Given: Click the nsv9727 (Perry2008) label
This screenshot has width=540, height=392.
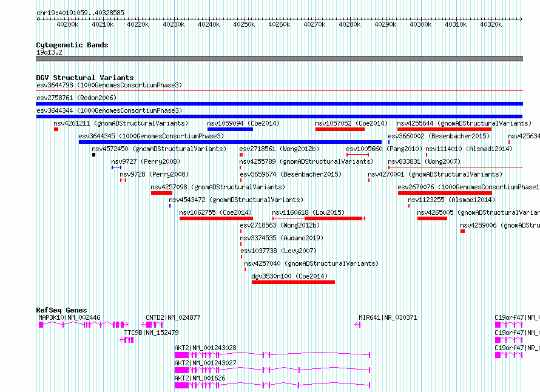Looking at the screenshot, I should click(146, 161).
